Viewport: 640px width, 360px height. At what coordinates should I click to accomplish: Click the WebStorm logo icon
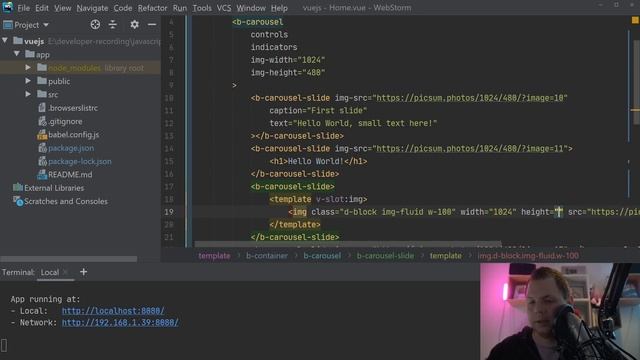click(x=7, y=7)
